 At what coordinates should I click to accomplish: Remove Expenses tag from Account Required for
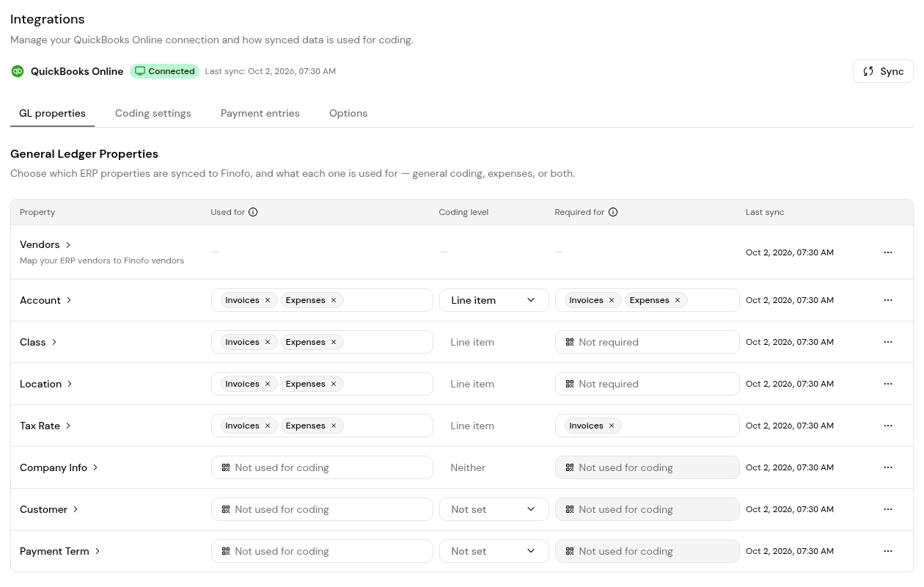(x=678, y=300)
